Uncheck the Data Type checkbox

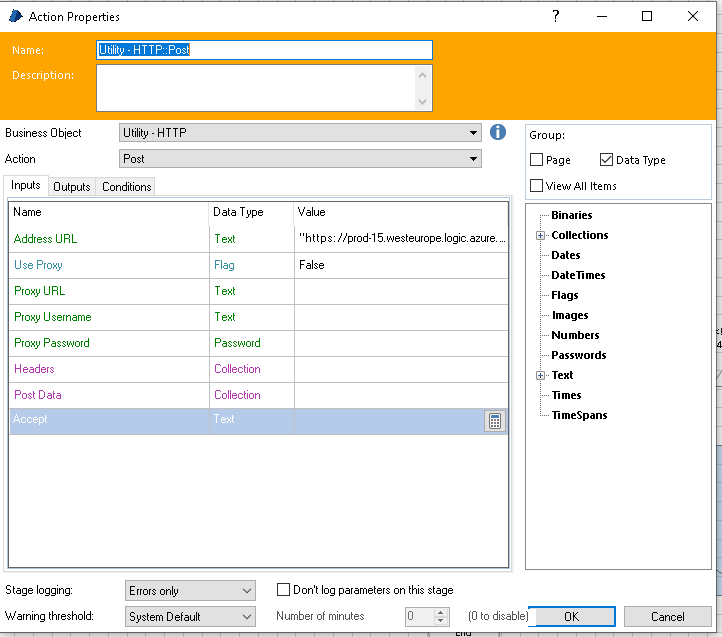pyautogui.click(x=607, y=160)
